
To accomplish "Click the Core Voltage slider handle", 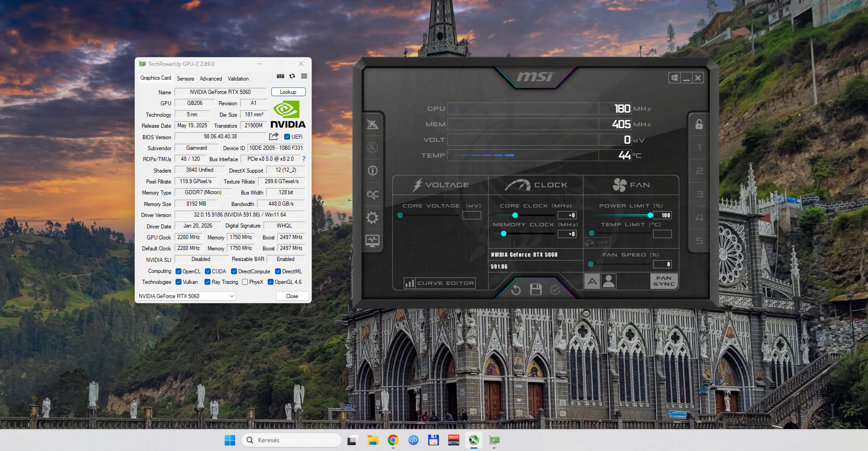I will pos(400,215).
